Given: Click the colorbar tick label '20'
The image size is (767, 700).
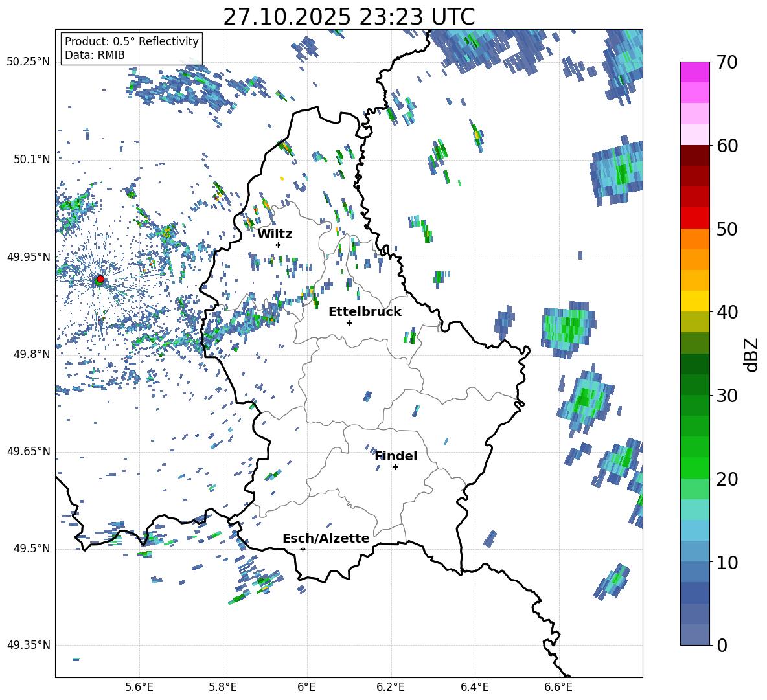Looking at the screenshot, I should point(727,479).
